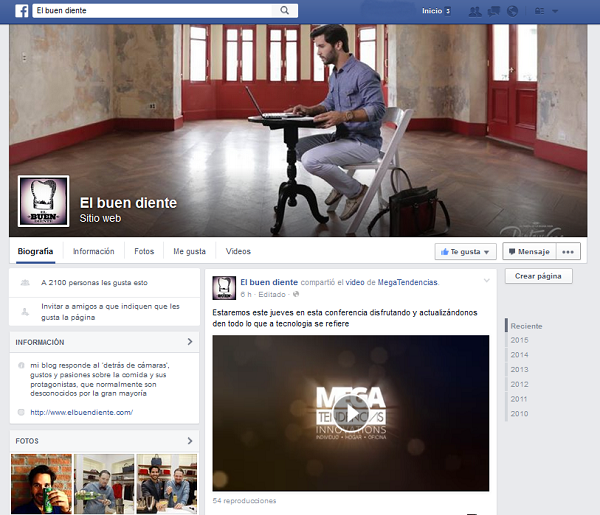
Task: Open account menu dropdown arrow in top bar
Action: [555, 11]
